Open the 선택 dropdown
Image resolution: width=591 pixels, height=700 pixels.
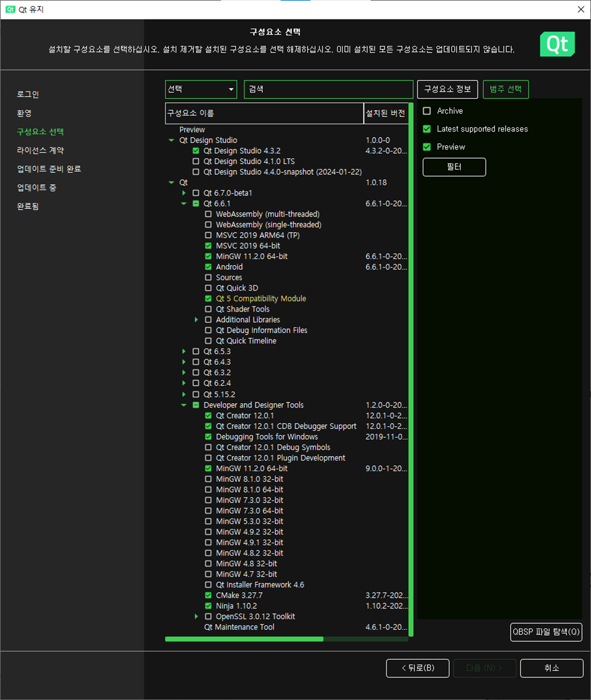coord(201,90)
